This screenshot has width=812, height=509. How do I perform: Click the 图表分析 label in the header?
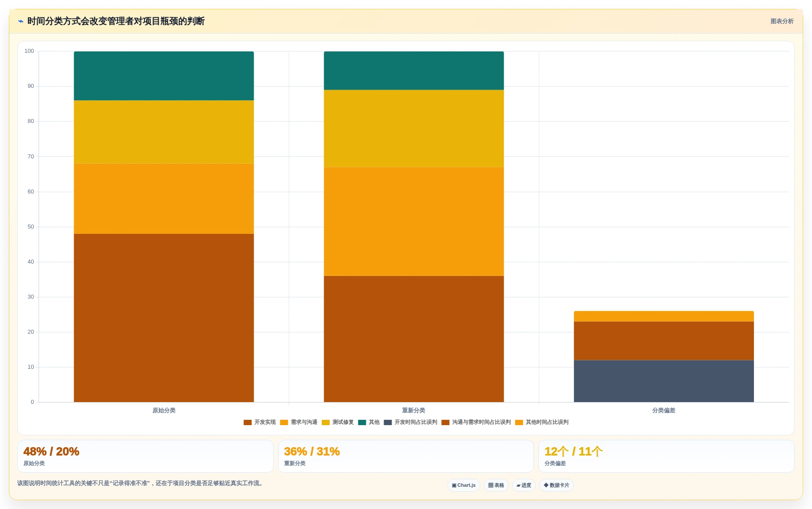click(782, 21)
